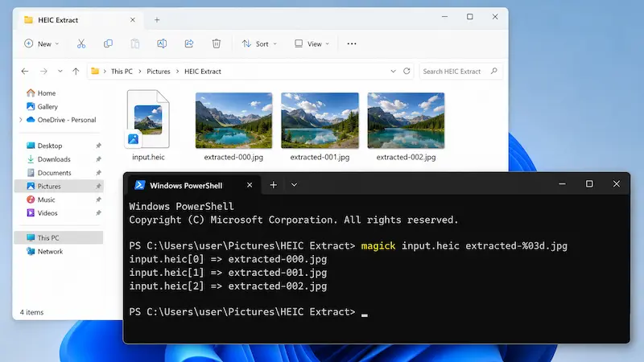Open Network in the sidebar
The image size is (644, 362).
(44, 251)
